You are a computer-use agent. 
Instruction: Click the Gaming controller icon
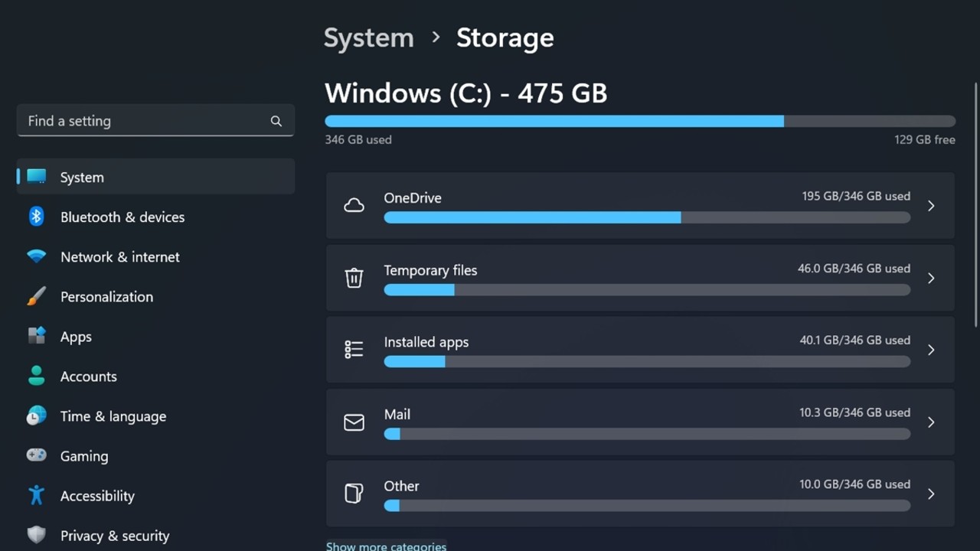pos(36,455)
